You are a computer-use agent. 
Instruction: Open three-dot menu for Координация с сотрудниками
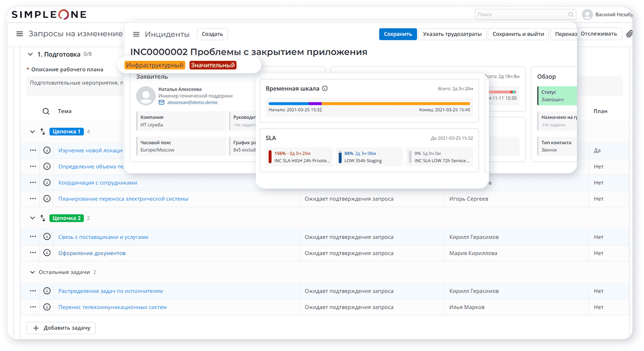click(33, 183)
